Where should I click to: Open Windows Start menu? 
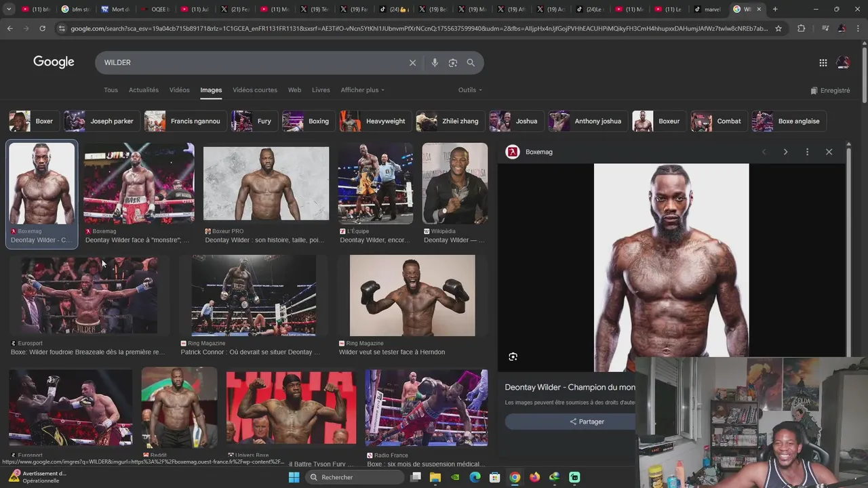point(294,477)
